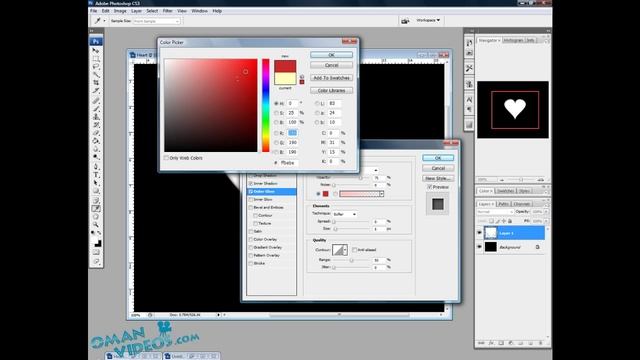Select the Dodge tool
640x360 pixels.
pos(96,157)
